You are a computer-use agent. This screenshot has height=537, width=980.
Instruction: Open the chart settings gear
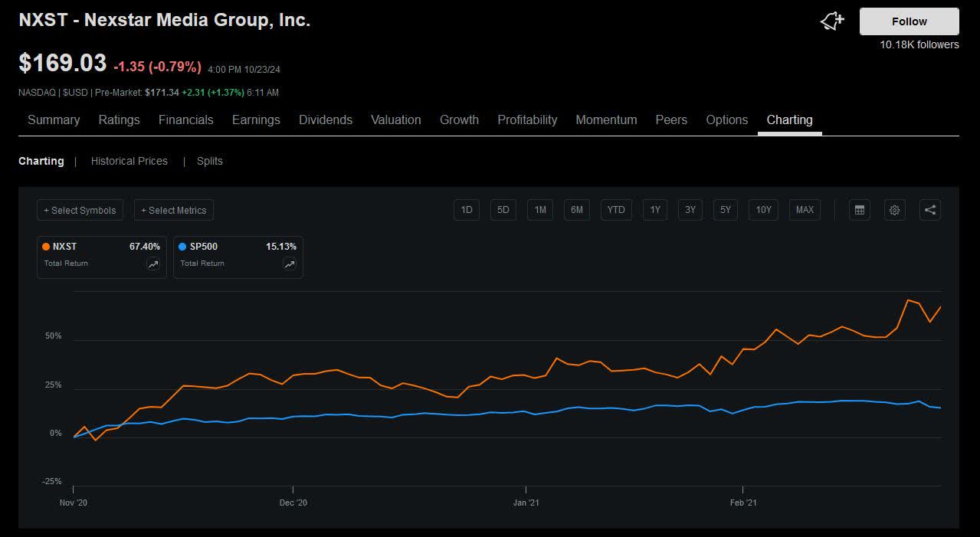(x=894, y=210)
